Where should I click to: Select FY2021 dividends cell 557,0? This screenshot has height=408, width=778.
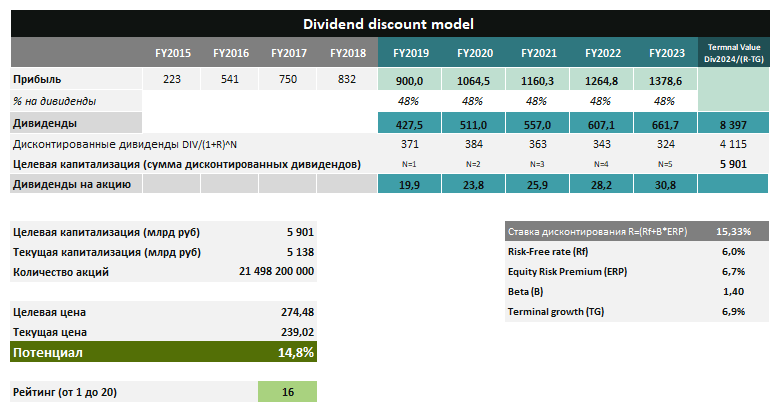[537, 124]
